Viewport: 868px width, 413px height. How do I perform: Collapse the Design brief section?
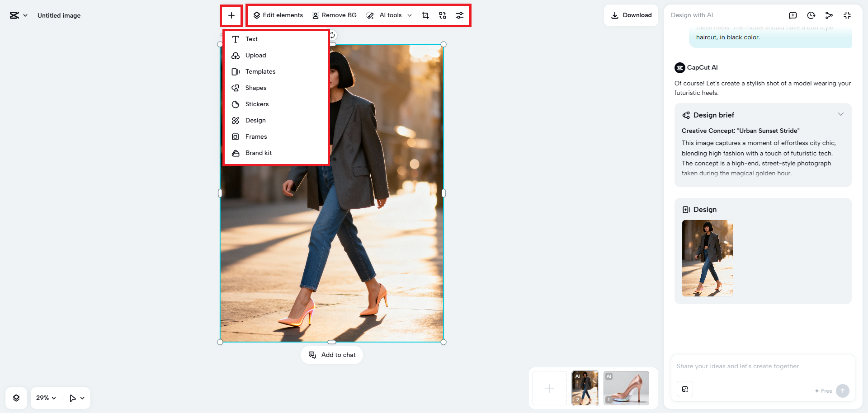(x=841, y=114)
